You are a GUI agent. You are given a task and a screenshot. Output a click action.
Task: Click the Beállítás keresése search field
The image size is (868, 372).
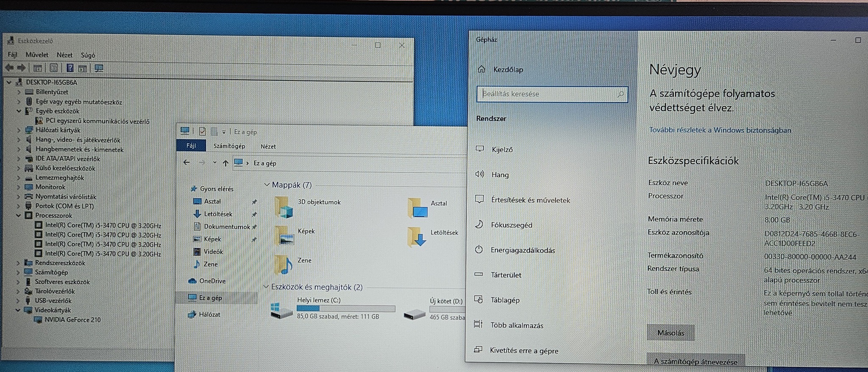coord(552,94)
